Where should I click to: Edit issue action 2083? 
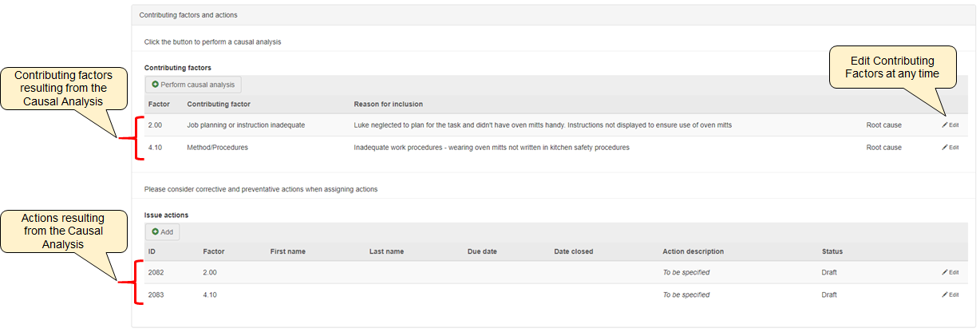coord(950,294)
